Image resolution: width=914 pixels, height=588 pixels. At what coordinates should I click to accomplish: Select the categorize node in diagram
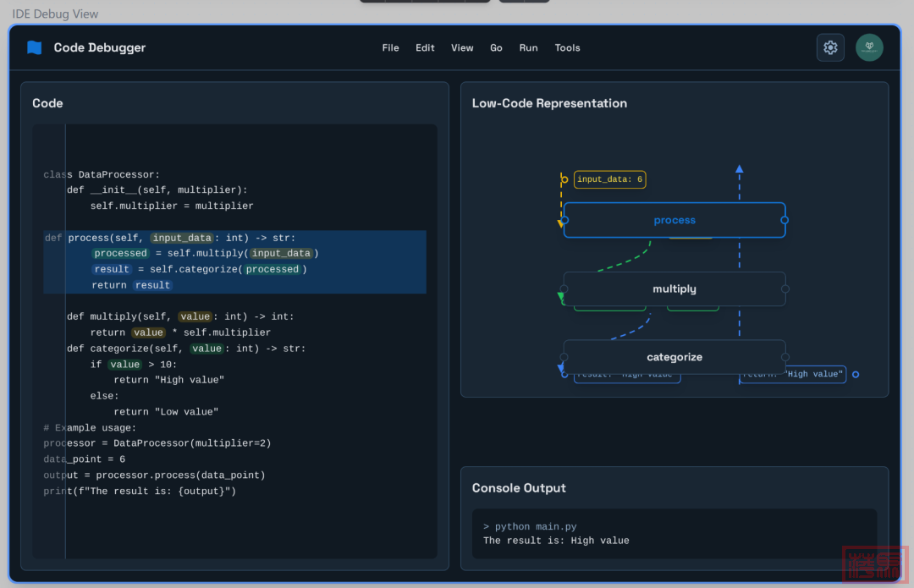pos(674,357)
